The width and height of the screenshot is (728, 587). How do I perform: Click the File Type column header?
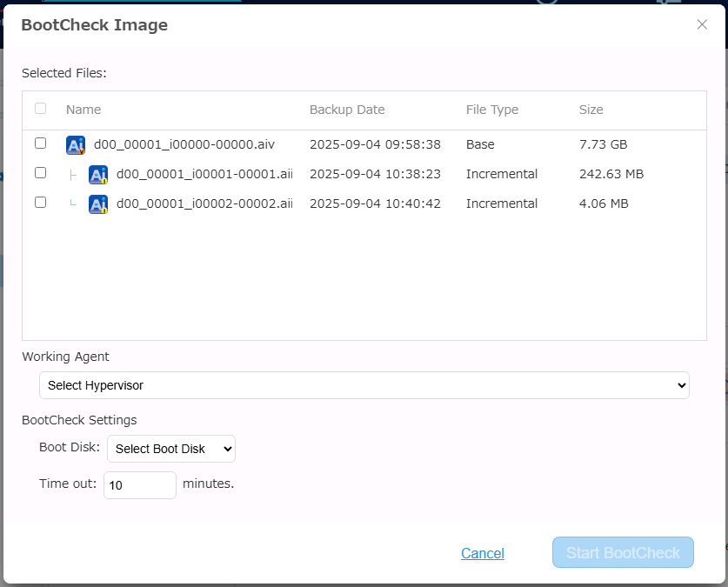[491, 110]
